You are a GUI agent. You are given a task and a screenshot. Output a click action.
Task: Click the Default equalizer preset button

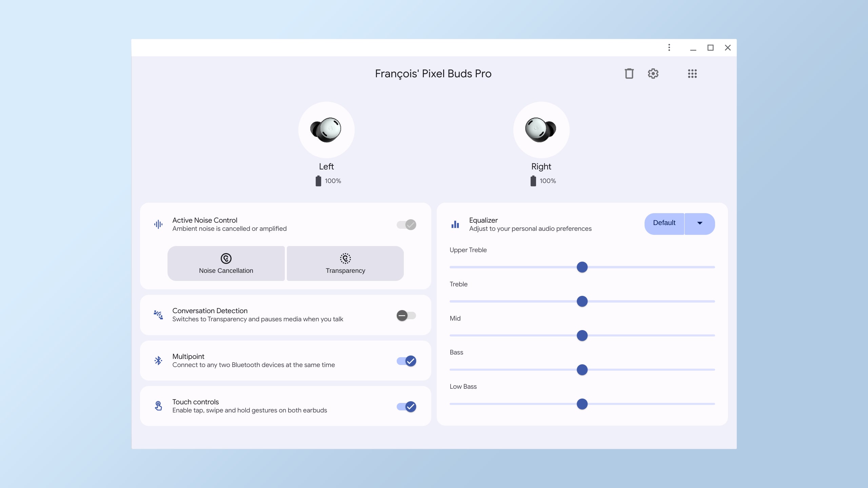pos(664,223)
